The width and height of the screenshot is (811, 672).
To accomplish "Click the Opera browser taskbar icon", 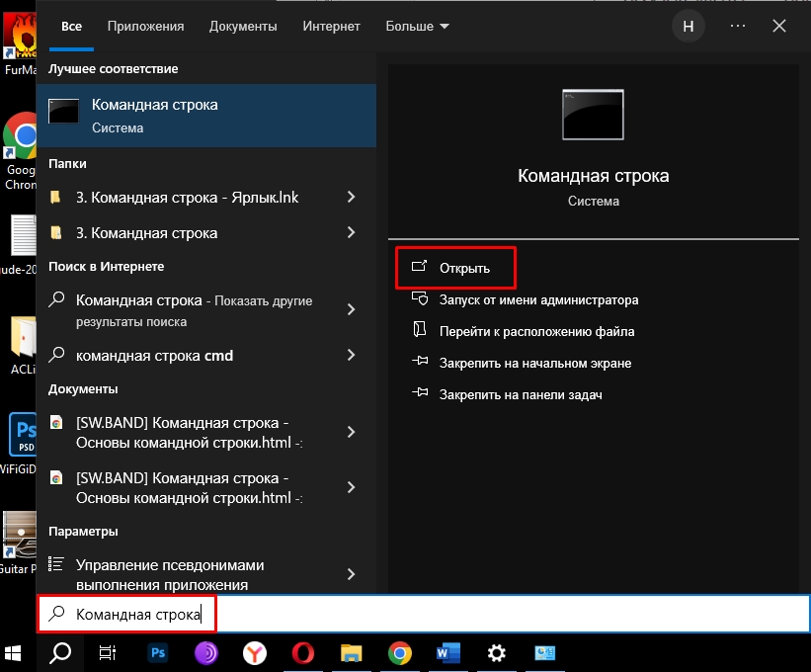I will (303, 652).
